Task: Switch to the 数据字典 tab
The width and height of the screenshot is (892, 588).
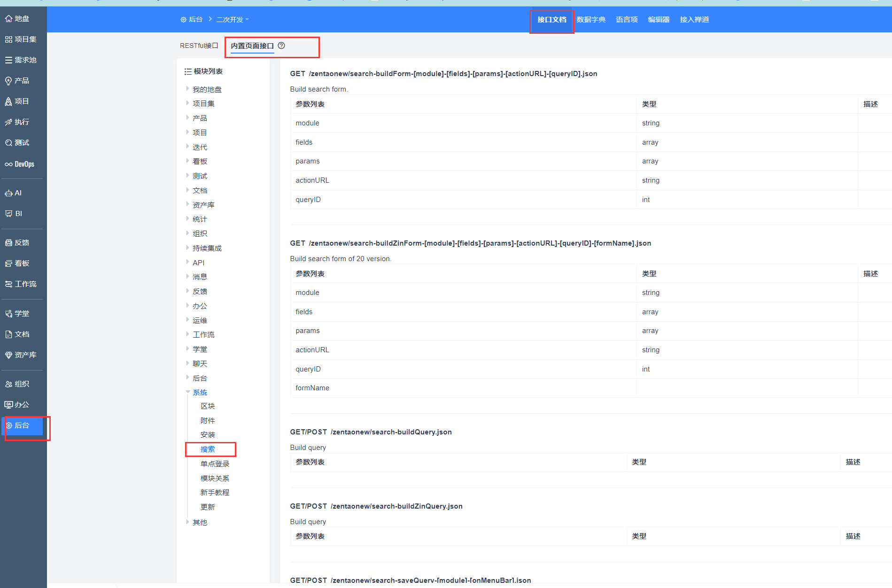Action: click(591, 20)
